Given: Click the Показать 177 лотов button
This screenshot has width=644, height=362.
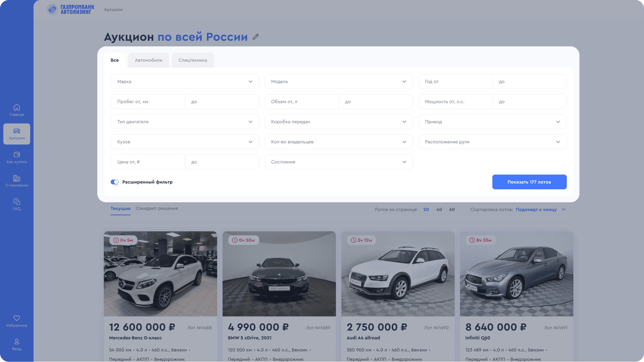Looking at the screenshot, I should pos(529,182).
